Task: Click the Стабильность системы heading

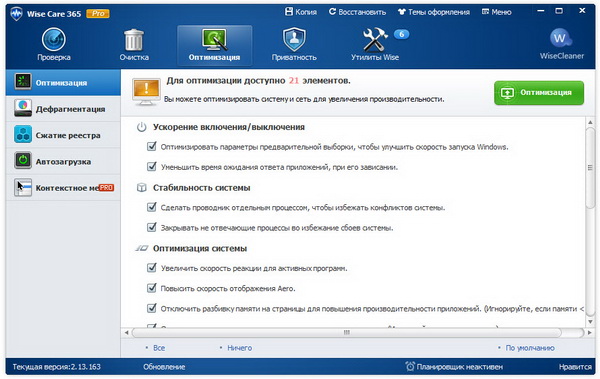Action: coord(202,188)
